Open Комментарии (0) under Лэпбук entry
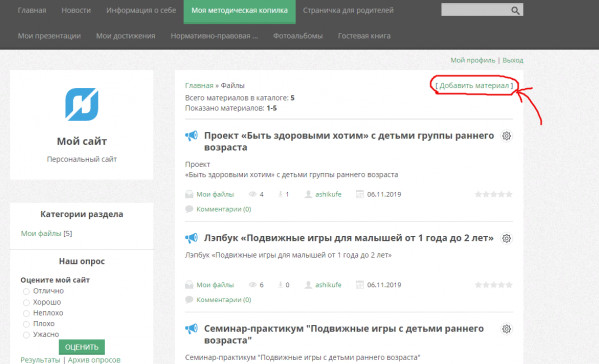 pos(224,299)
